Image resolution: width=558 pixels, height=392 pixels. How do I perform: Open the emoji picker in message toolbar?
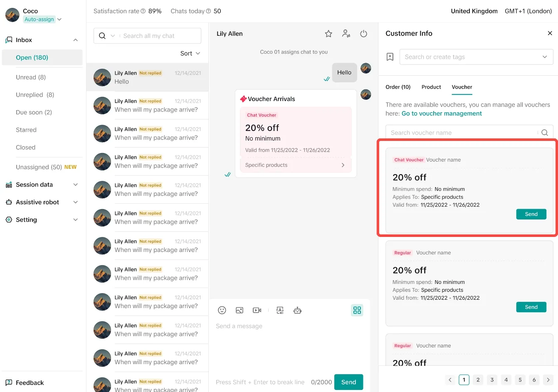[222, 310]
